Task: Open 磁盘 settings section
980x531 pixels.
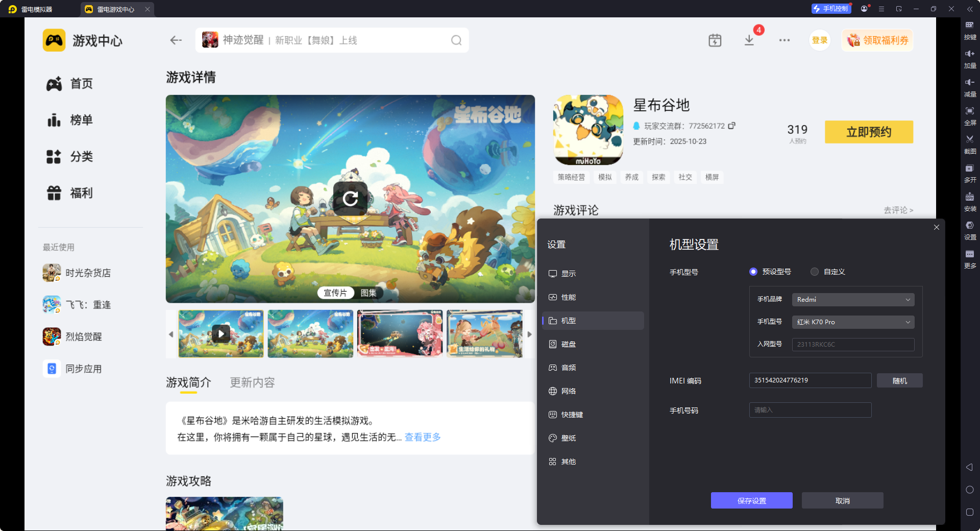Action: 593,344
